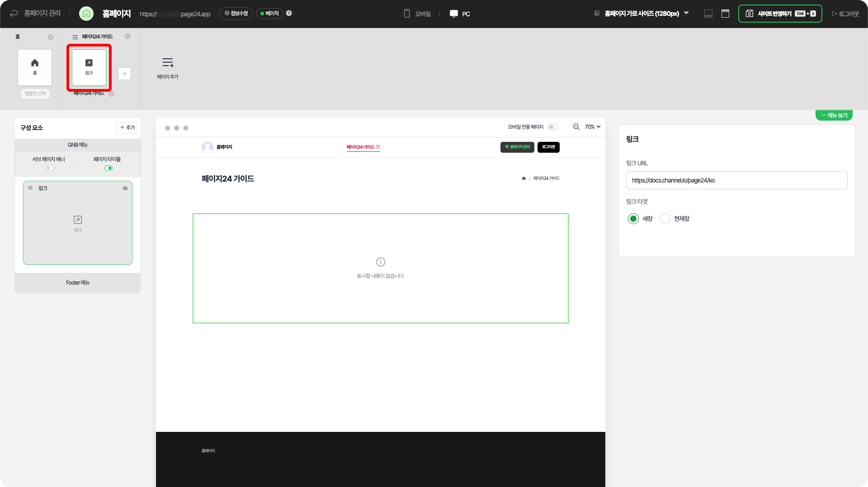The height and width of the screenshot is (487, 868).
Task: Select the 새창 radio option
Action: click(633, 219)
